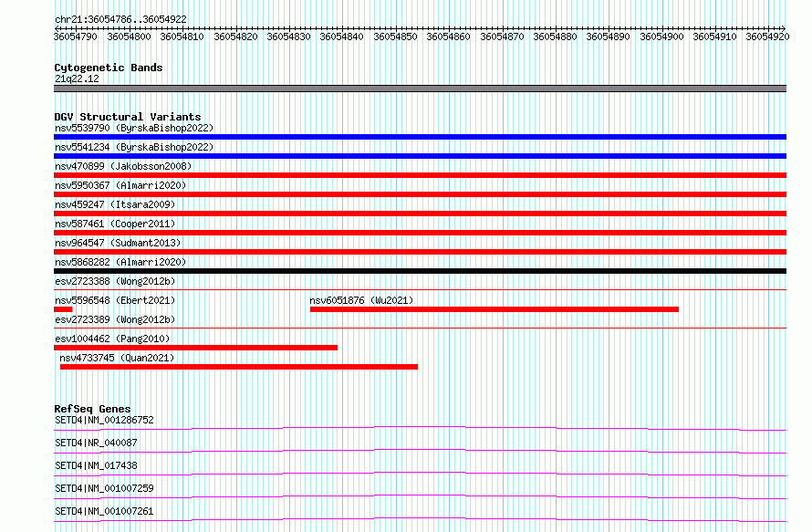This screenshot has width=812, height=532.
Task: Open nsv5950367 (Almarri2020) variant label
Action: point(120,185)
